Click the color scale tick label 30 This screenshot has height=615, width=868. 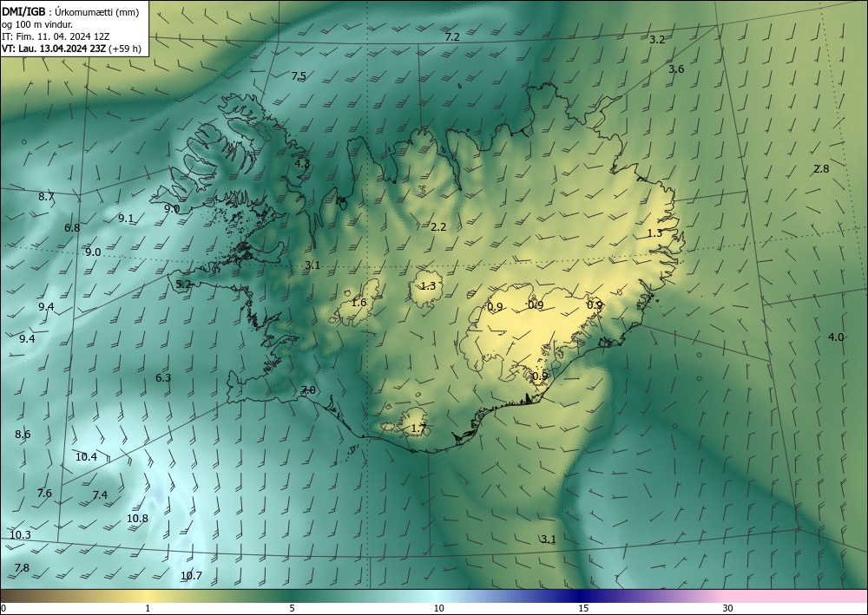tap(728, 608)
